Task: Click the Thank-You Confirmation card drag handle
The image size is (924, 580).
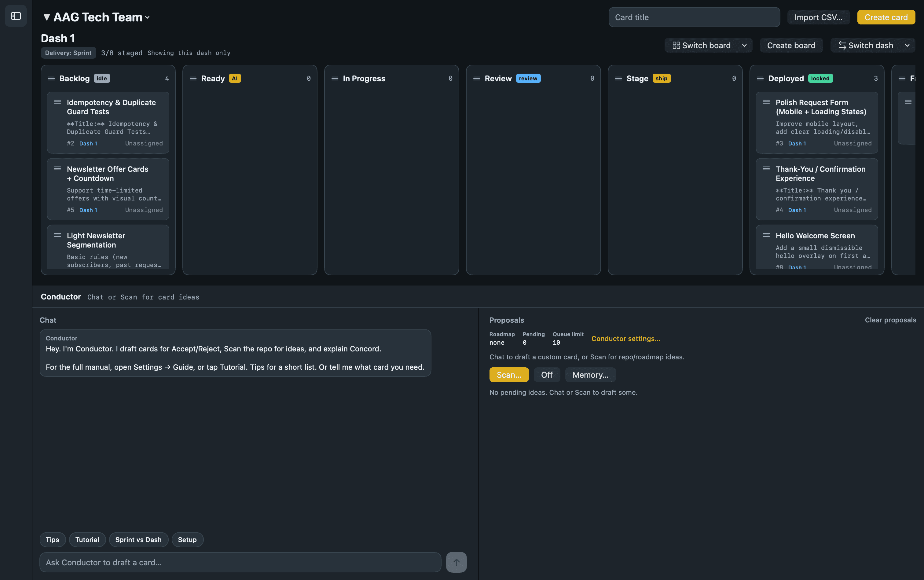Action: (766, 169)
